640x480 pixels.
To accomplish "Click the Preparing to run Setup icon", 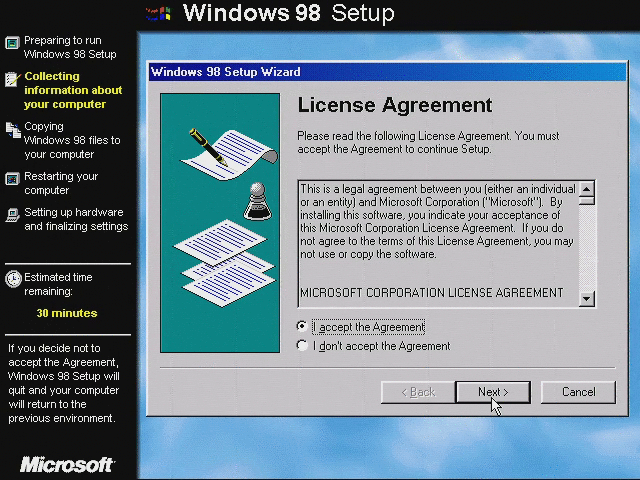I will (x=12, y=42).
